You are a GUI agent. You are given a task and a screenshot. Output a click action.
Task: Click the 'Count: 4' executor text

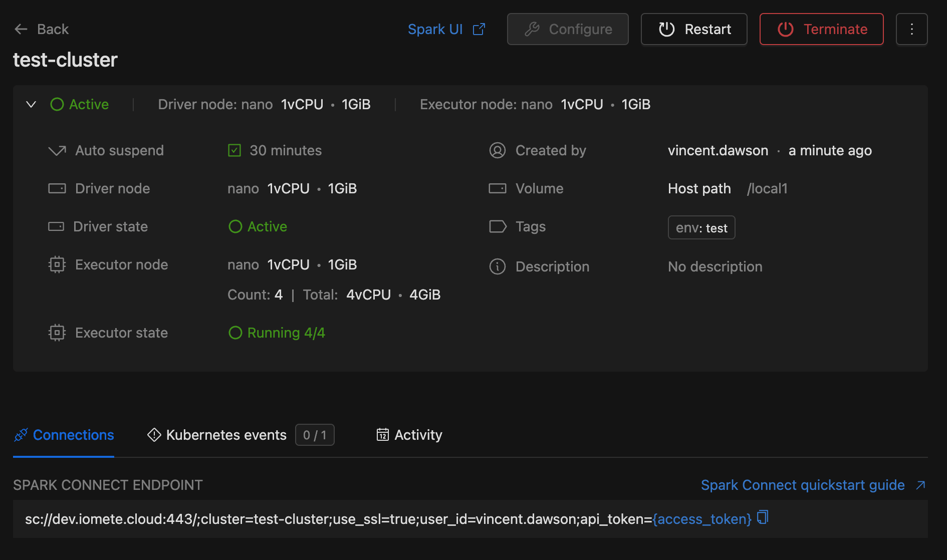[255, 295]
